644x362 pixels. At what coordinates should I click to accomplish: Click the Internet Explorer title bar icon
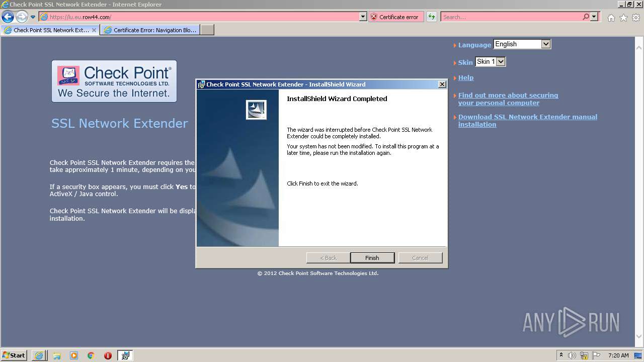(x=5, y=5)
